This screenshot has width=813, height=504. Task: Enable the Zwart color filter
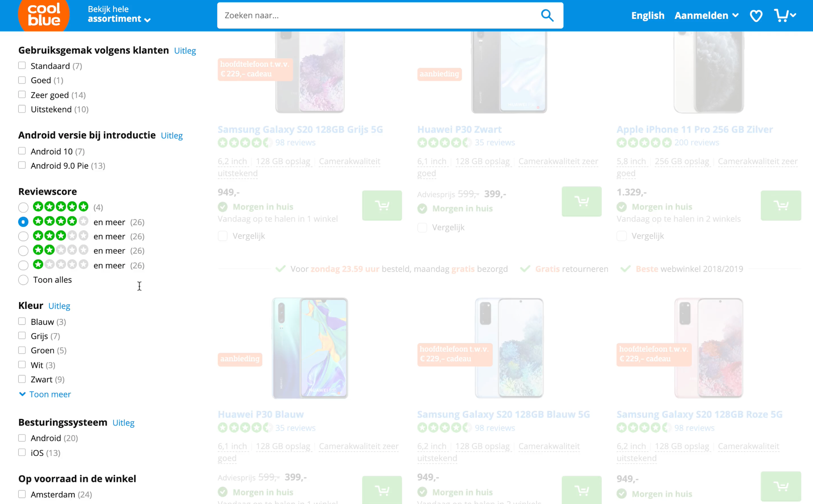(x=22, y=379)
